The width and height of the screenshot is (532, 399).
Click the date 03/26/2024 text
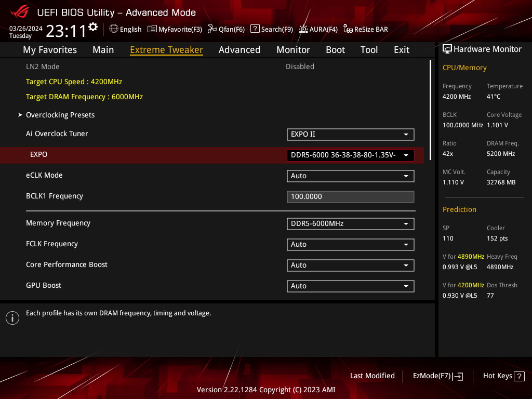(26, 29)
